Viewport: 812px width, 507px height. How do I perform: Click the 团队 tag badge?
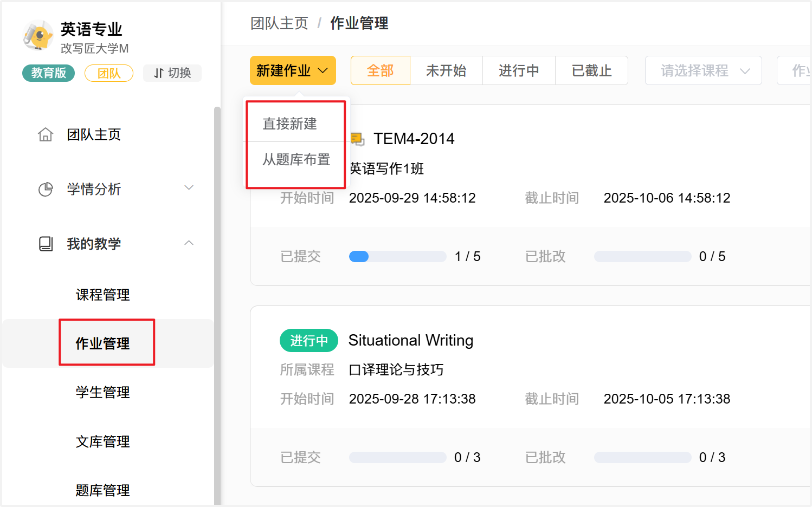108,73
